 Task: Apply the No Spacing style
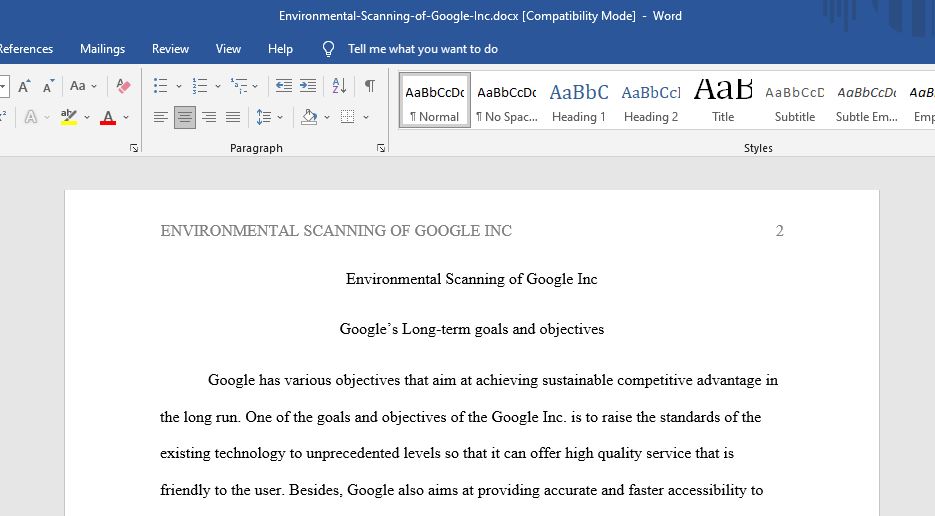507,100
